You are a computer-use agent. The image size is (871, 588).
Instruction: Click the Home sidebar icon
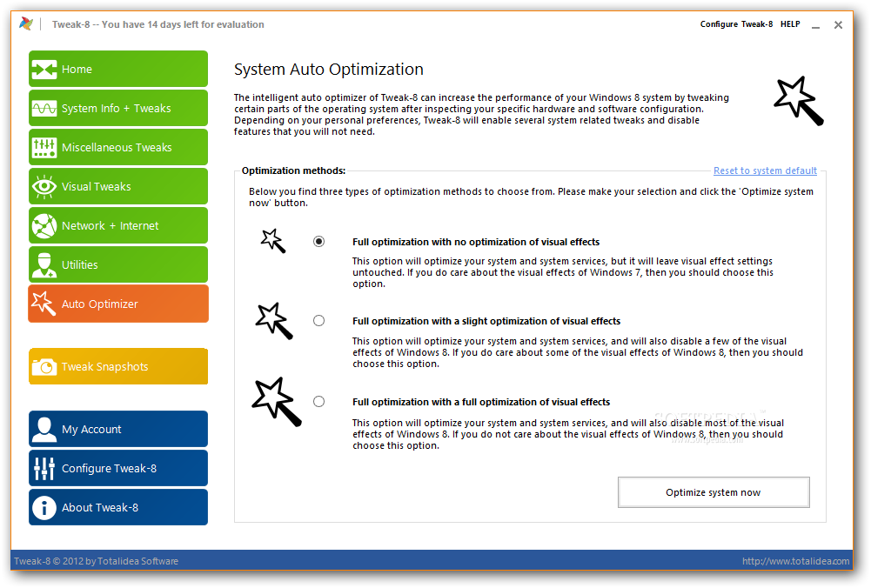[x=44, y=70]
